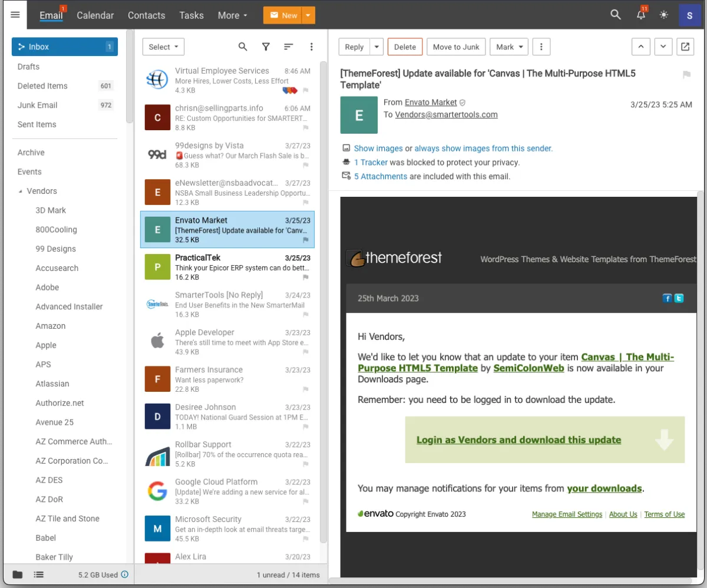The width and height of the screenshot is (707, 588).
Task: Toggle flag on Farmers Insurance email
Action: [305, 389]
